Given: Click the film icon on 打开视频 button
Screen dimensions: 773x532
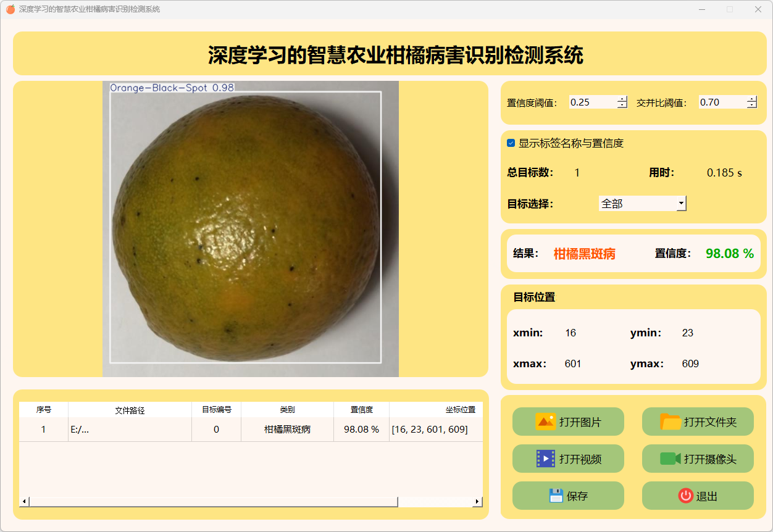Looking at the screenshot, I should (546, 459).
